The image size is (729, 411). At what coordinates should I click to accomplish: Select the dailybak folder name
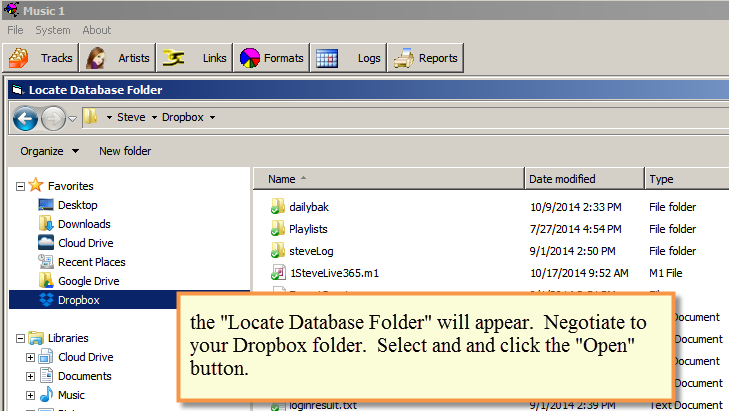pyautogui.click(x=309, y=207)
